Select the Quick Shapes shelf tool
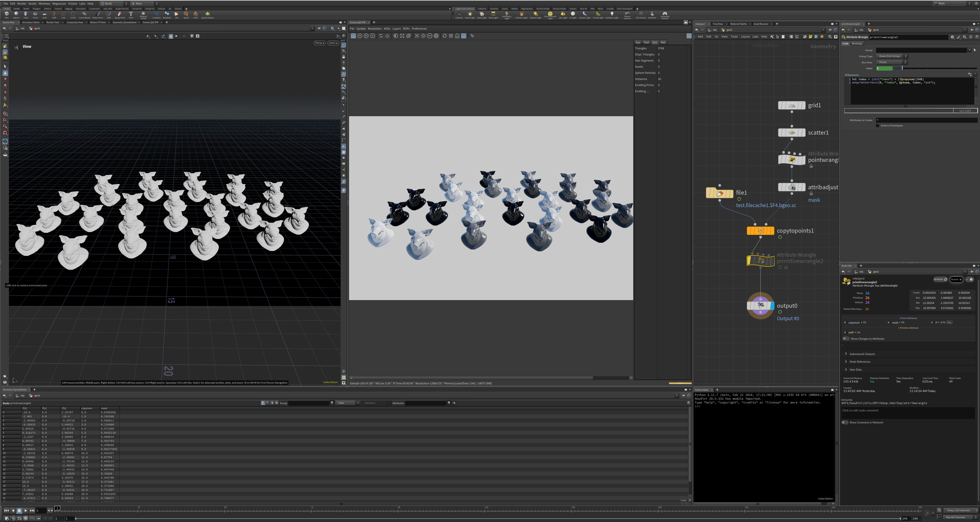Screen dimensions: 980x522 (x=207, y=15)
